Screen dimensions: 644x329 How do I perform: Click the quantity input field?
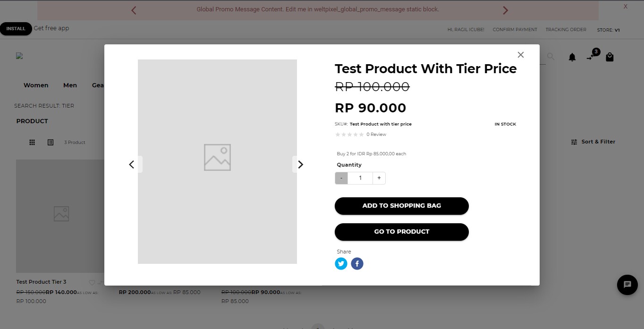[360, 178]
